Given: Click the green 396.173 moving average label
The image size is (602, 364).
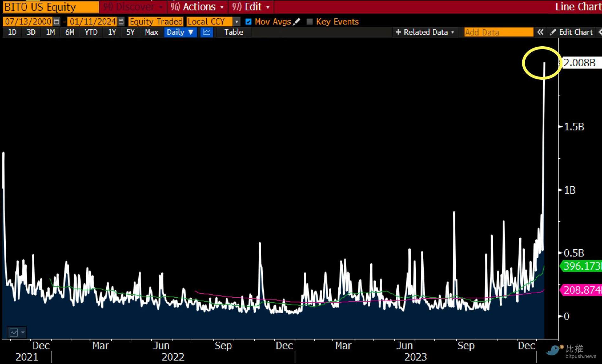Looking at the screenshot, I should (582, 266).
